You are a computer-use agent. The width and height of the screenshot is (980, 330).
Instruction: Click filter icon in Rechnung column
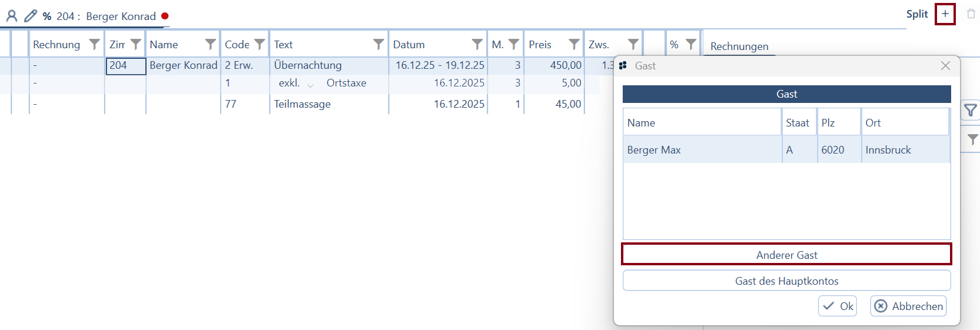pyautogui.click(x=94, y=44)
